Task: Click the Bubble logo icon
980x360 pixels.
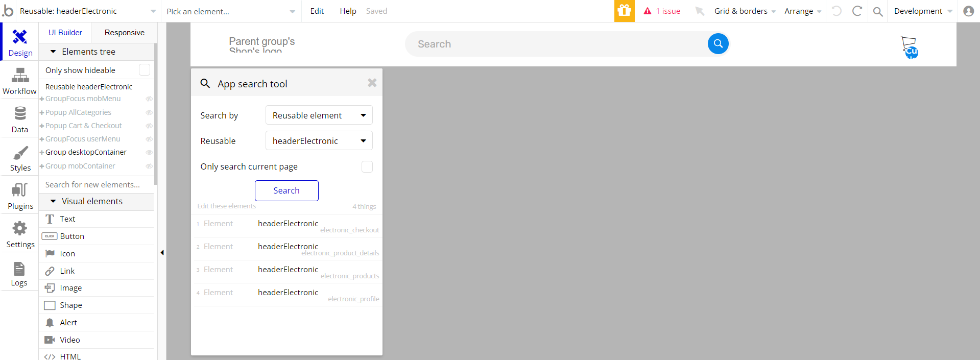Action: click(8, 10)
